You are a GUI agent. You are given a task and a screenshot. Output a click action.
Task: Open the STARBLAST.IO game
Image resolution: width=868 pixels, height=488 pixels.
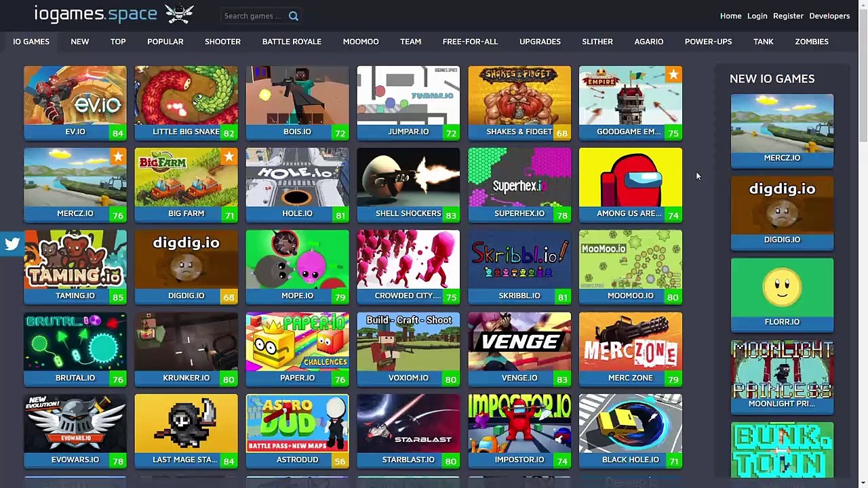coord(408,431)
